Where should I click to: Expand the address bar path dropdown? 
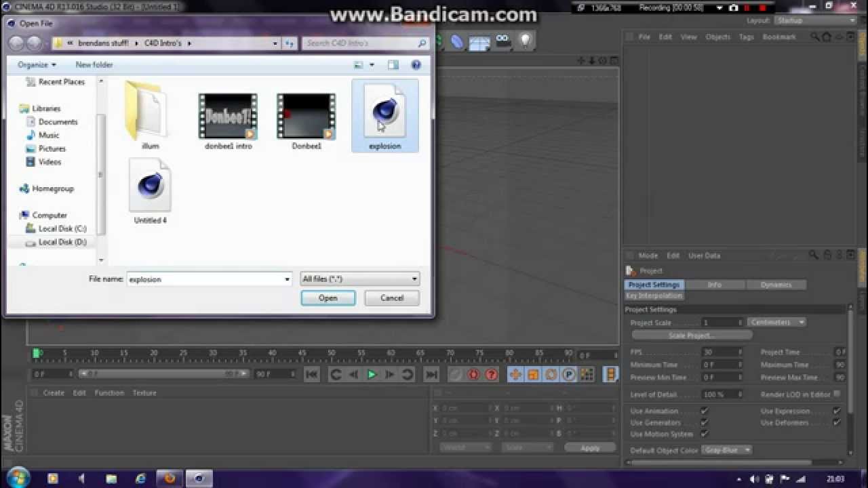click(275, 43)
